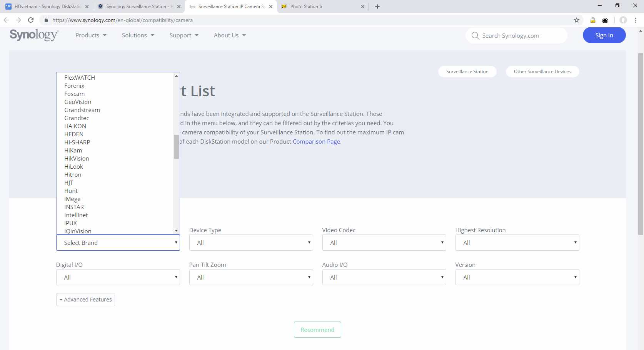This screenshot has width=644, height=350.
Task: Open the Device Type dropdown
Action: tap(251, 243)
